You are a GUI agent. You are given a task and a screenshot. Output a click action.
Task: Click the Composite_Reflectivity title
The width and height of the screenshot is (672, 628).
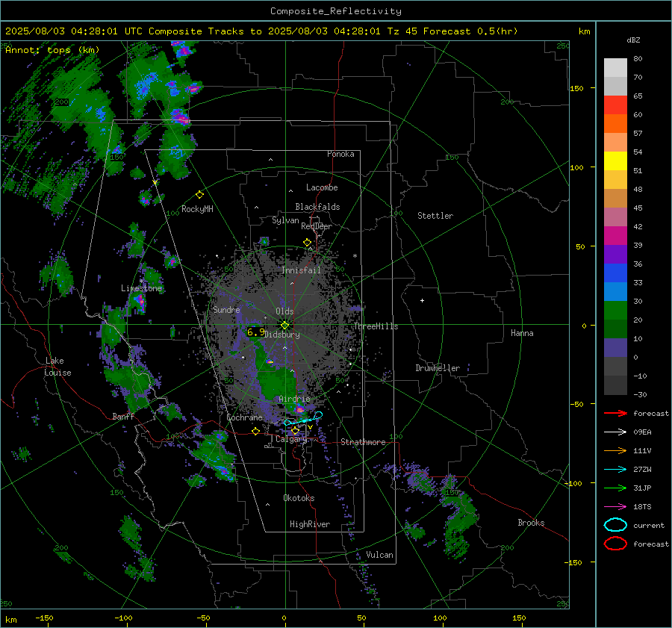coord(336,11)
